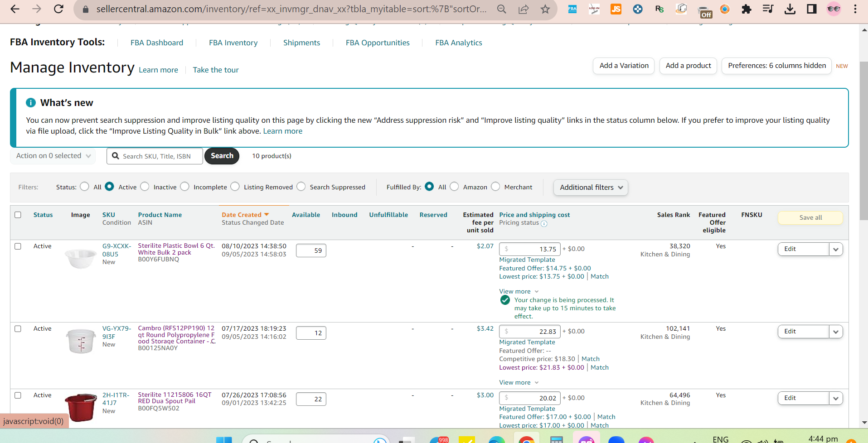
Task: Select the Status All radio button
Action: tap(84, 187)
